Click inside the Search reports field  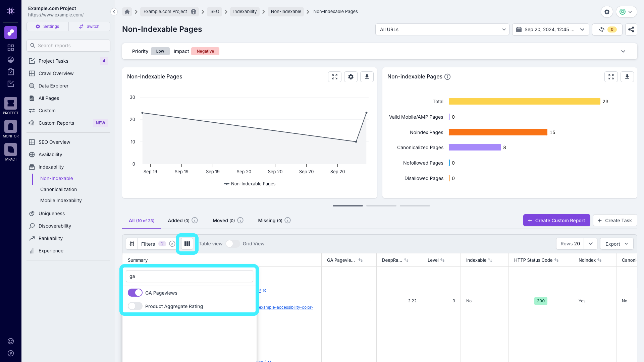pos(68,46)
